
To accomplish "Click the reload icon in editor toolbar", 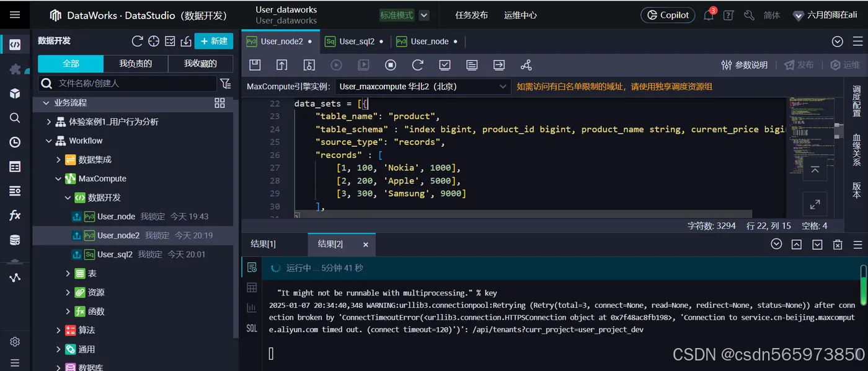I will coord(417,65).
